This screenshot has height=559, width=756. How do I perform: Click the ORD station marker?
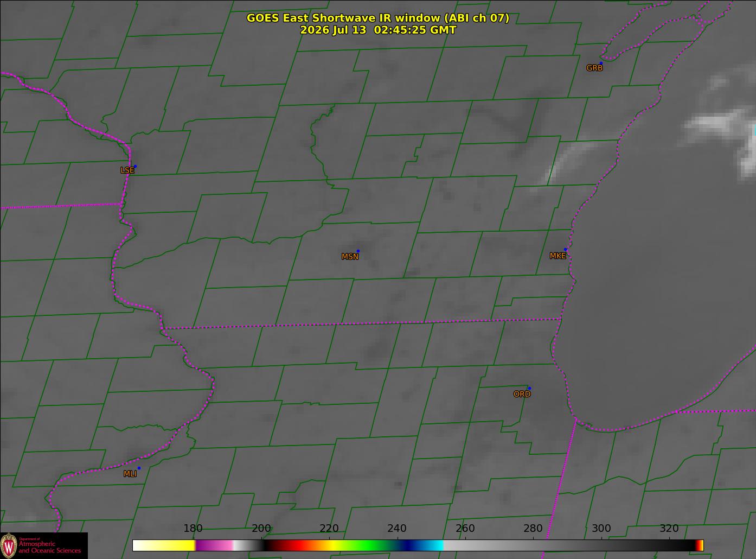click(529, 388)
